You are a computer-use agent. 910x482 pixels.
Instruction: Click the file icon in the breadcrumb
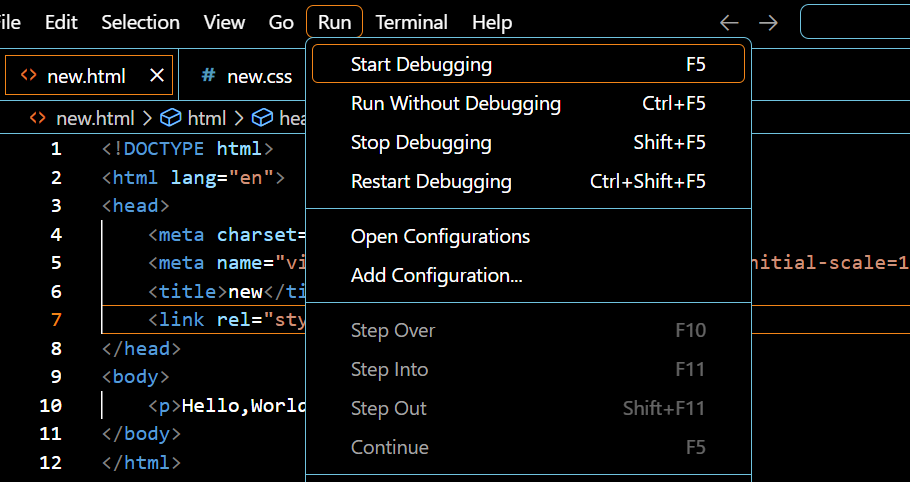pos(38,118)
